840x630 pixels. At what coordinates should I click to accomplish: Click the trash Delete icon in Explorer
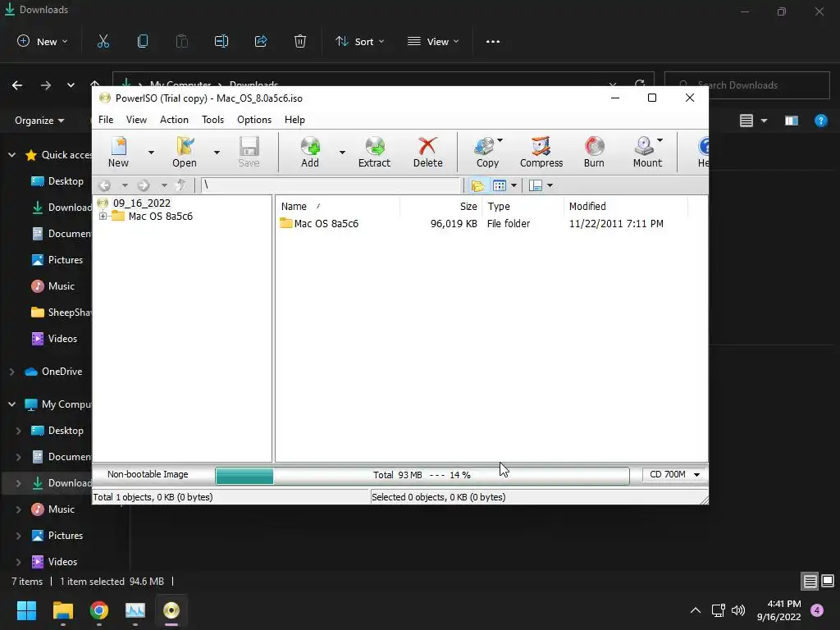300,41
